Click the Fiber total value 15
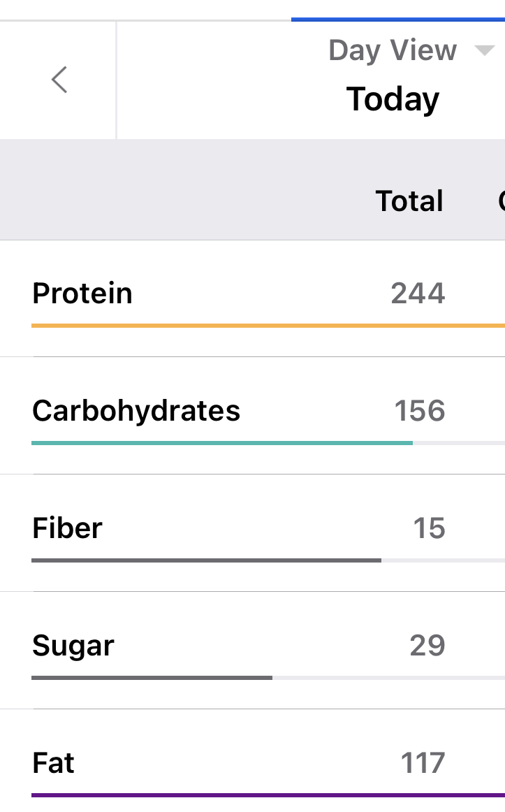 point(429,528)
